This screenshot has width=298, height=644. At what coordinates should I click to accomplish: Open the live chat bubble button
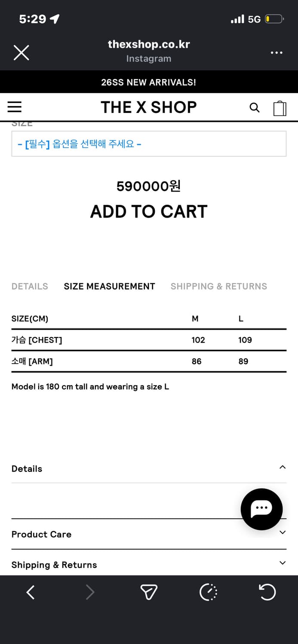[x=261, y=509]
